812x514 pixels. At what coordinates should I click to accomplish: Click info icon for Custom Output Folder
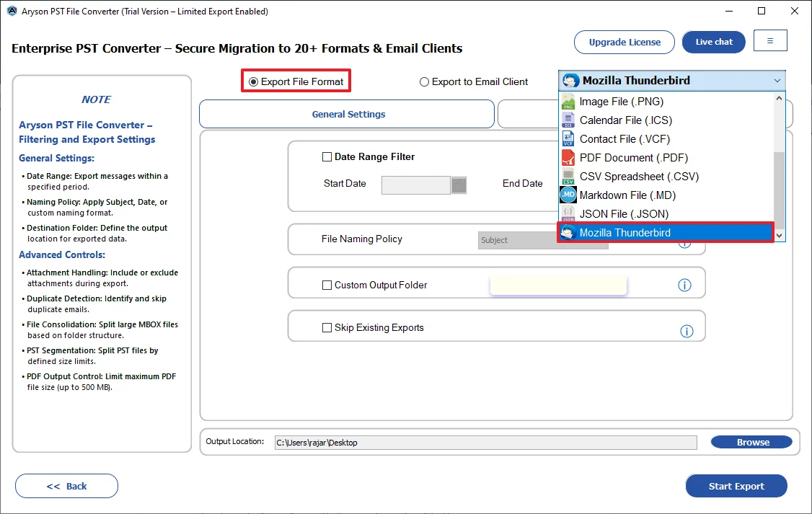pos(684,285)
